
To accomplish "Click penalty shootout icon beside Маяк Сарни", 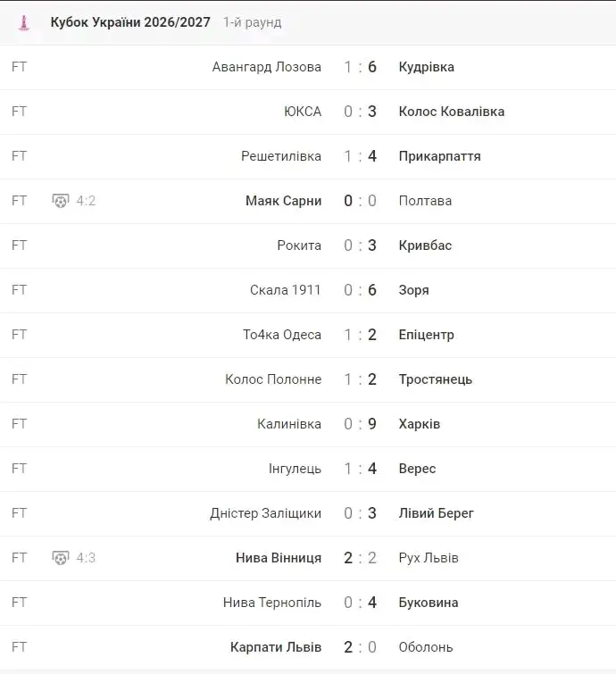I will click(61, 201).
